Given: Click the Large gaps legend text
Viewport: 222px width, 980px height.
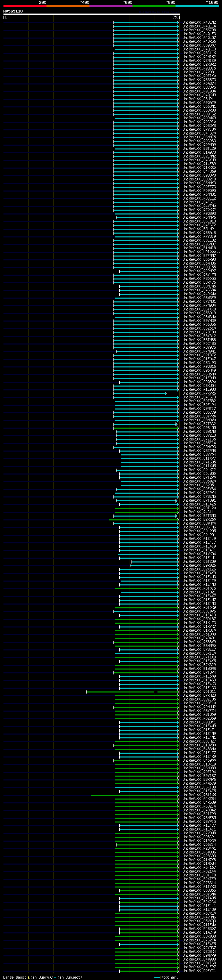Looking at the screenshot, I should tap(15, 977).
